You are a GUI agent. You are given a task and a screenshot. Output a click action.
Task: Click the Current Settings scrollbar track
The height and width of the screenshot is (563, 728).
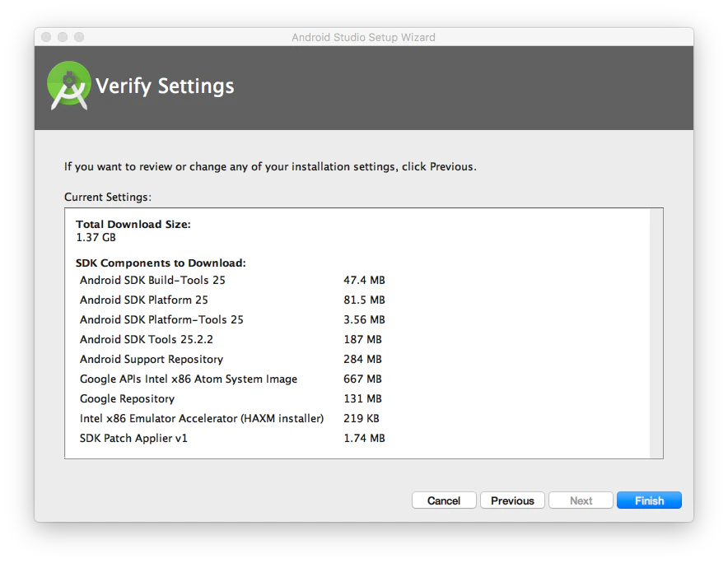pos(656,333)
